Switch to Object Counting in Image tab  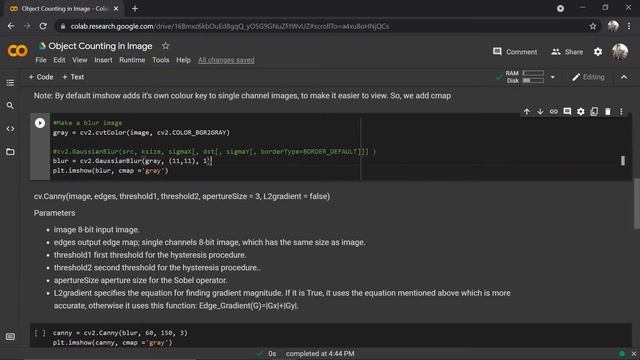click(x=64, y=9)
